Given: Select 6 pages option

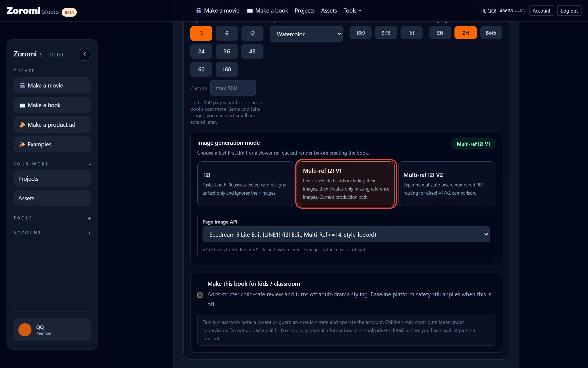Looking at the screenshot, I should pyautogui.click(x=227, y=33).
